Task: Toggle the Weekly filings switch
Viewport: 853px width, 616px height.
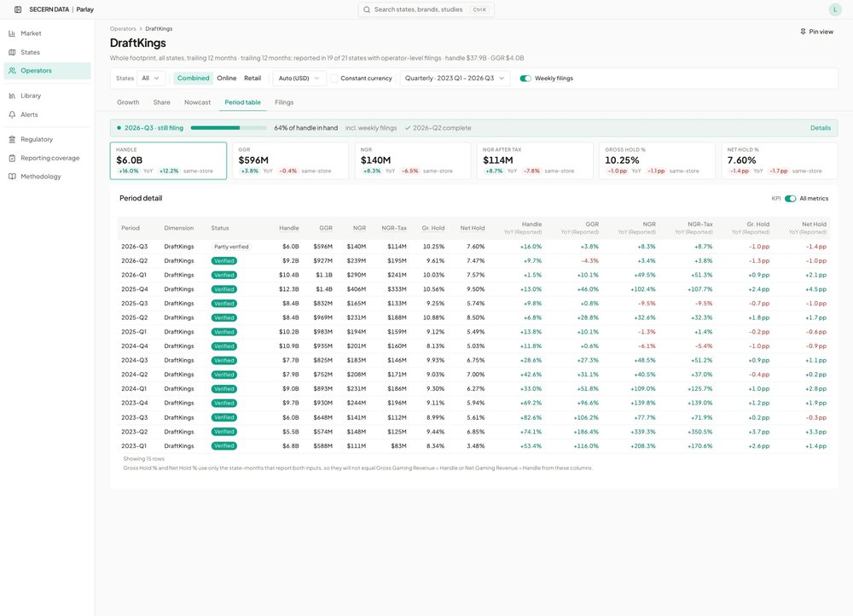Action: pos(525,78)
